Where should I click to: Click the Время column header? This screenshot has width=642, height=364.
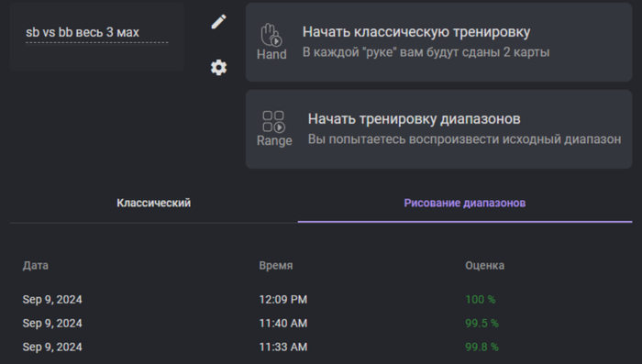click(275, 265)
